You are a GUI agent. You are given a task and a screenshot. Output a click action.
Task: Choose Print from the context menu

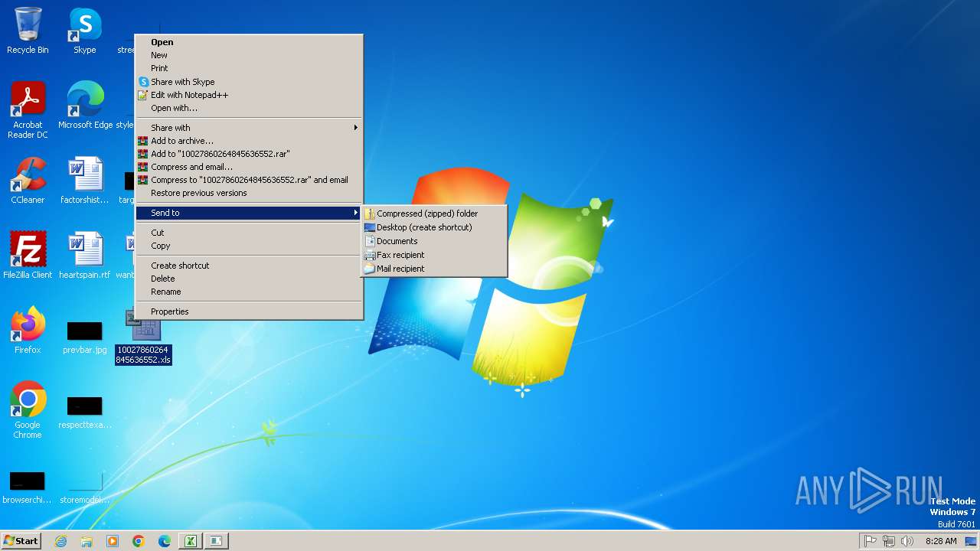(x=249, y=68)
